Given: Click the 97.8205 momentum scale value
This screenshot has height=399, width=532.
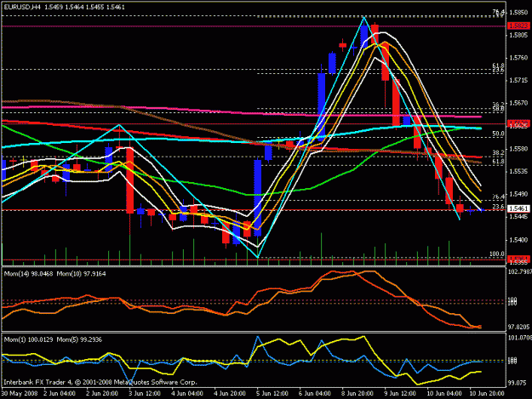Looking at the screenshot, I should [x=518, y=327].
